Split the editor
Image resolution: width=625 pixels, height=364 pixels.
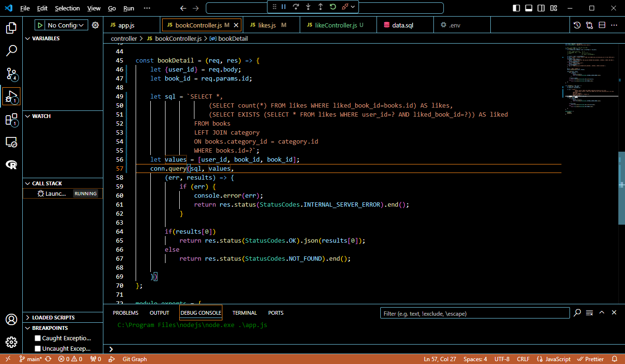(x=602, y=25)
